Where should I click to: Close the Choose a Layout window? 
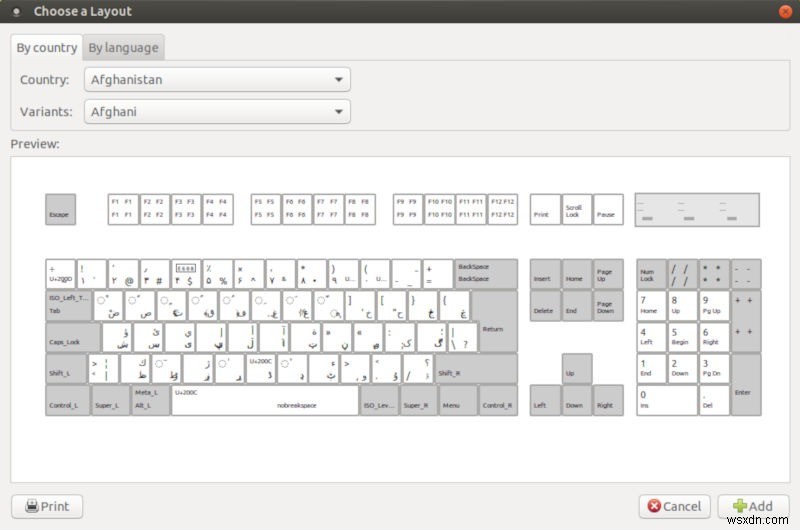tap(785, 11)
